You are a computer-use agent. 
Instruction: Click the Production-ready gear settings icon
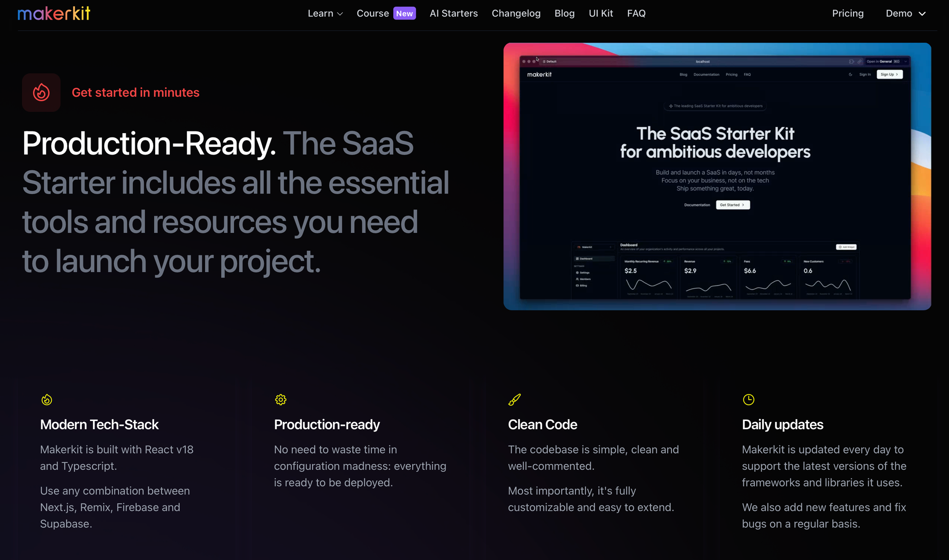(280, 400)
